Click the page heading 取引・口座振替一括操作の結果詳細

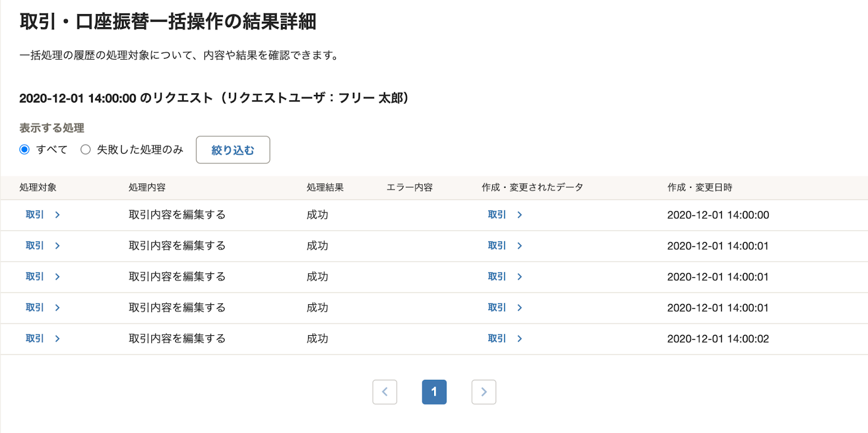168,22
